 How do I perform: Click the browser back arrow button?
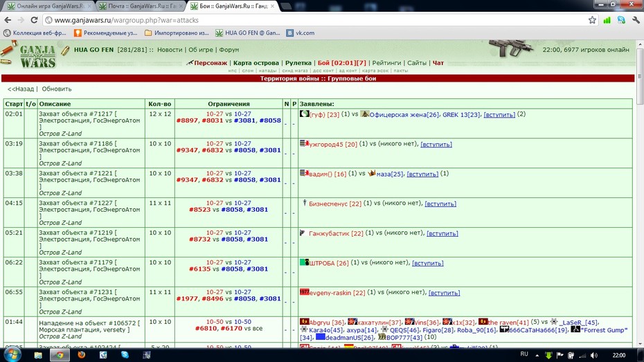tap(8, 20)
